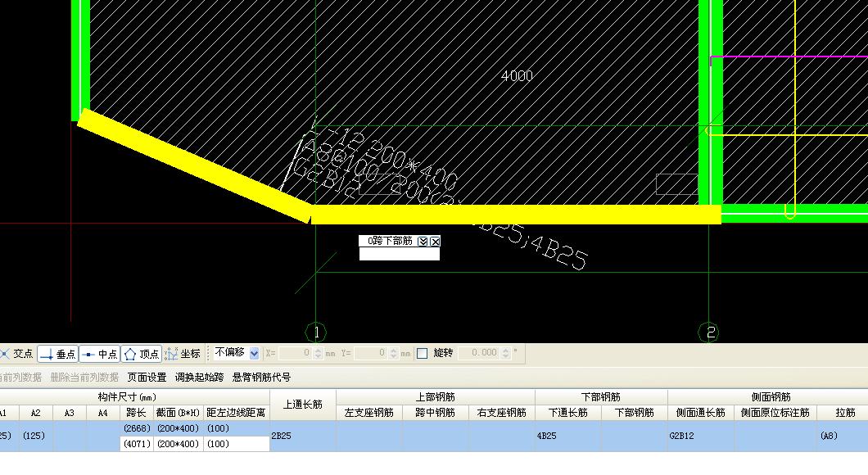Click axis bubble number 1
Viewport: 868px width, 475px height.
coord(316,332)
